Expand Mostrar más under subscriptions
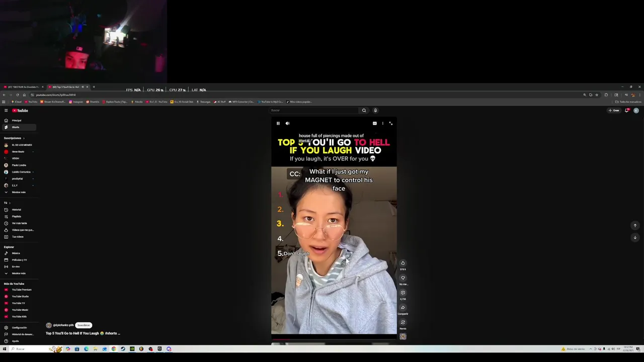The image size is (644, 362). click(19, 192)
